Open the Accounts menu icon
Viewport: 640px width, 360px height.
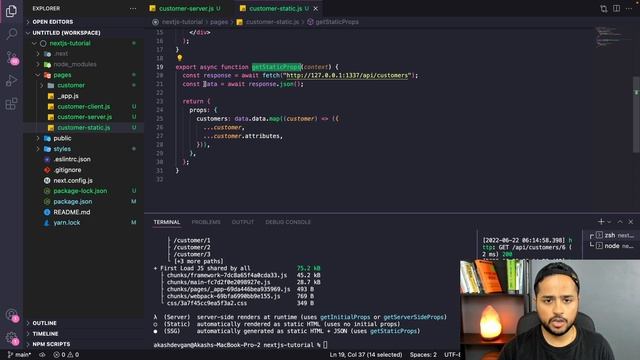(x=11, y=315)
